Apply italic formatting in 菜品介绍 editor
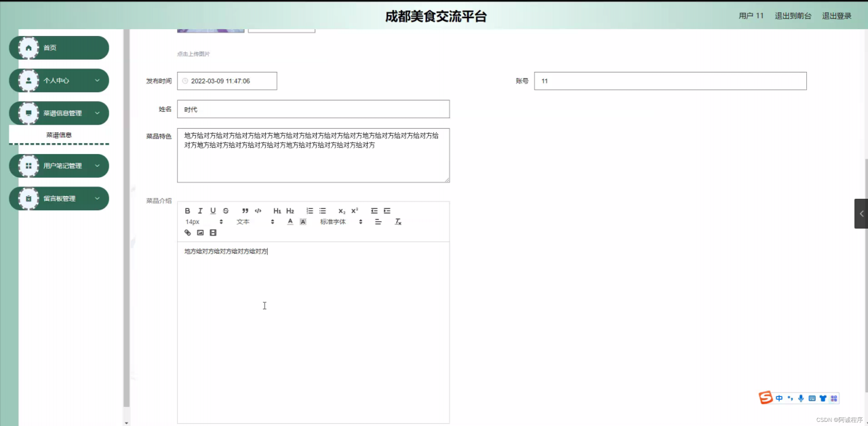This screenshot has height=426, width=868. click(200, 211)
